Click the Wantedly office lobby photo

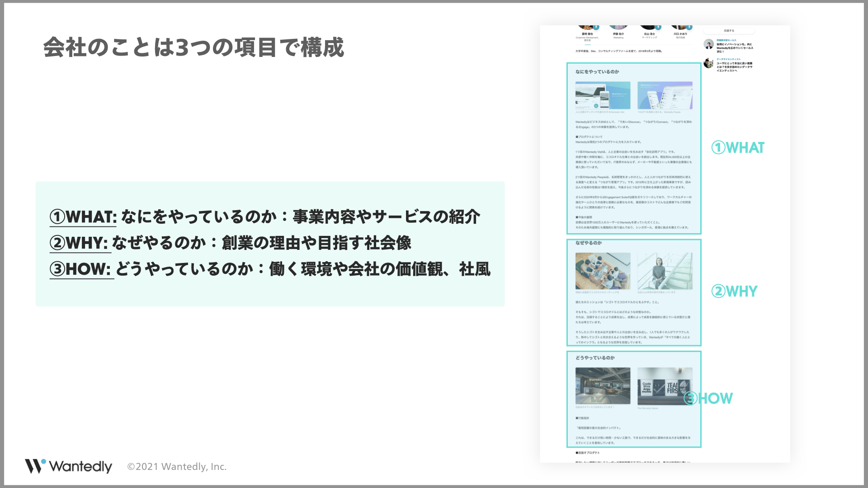pos(603,385)
